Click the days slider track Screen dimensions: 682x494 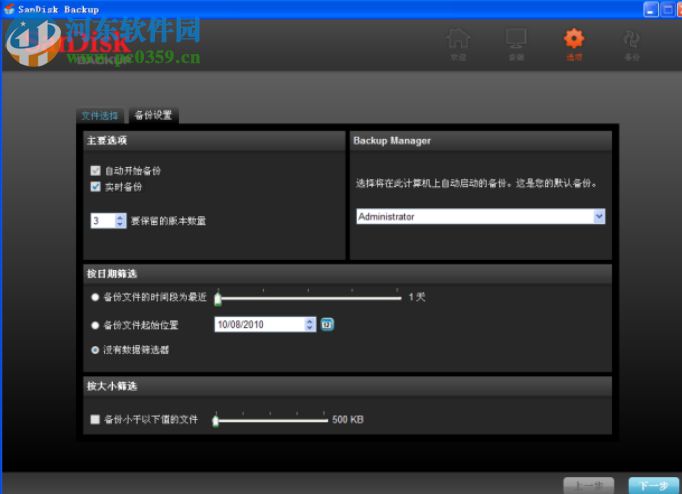coord(309,298)
